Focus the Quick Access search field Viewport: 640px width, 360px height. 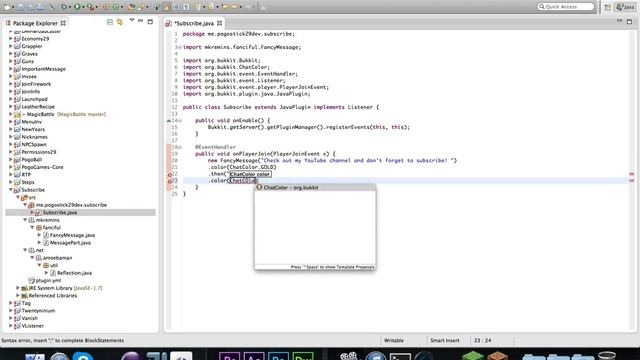point(565,7)
